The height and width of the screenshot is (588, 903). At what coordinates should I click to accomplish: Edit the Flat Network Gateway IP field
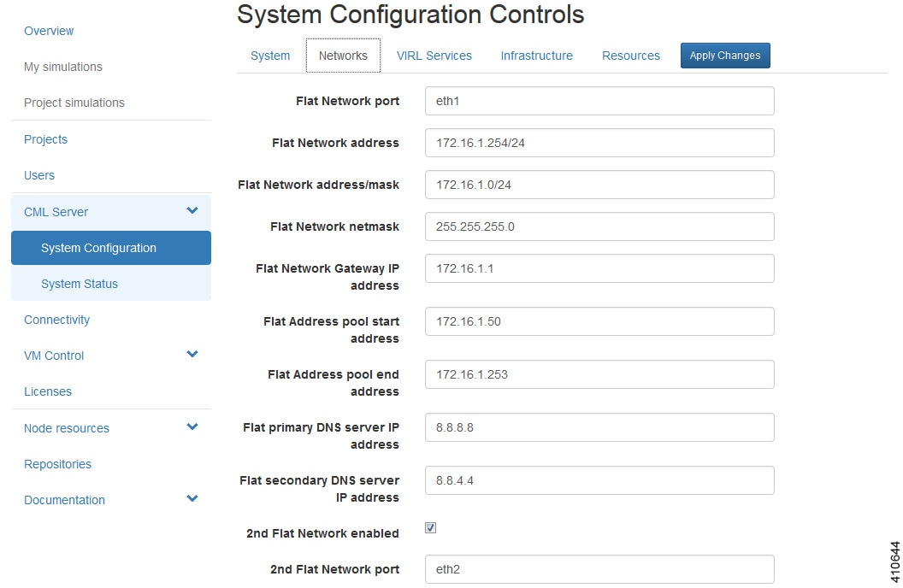tap(599, 268)
